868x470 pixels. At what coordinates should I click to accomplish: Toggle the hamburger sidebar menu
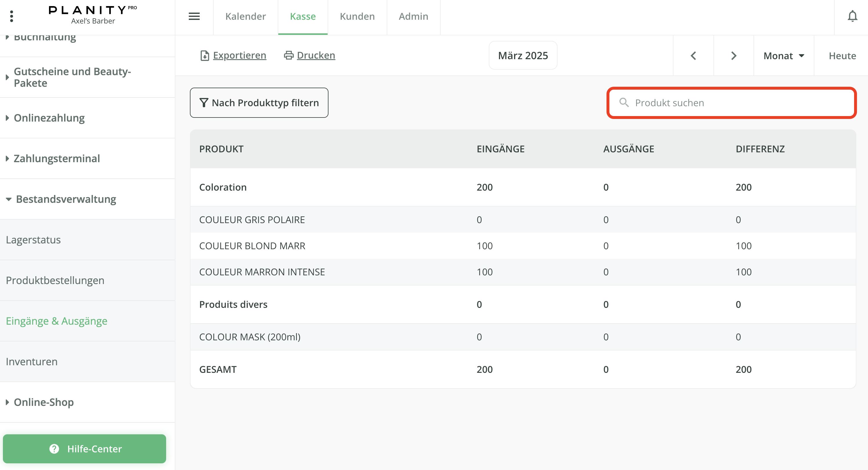(194, 16)
